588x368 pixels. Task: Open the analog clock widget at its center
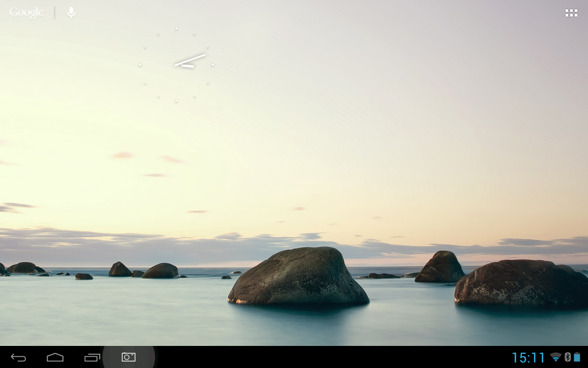click(x=176, y=65)
